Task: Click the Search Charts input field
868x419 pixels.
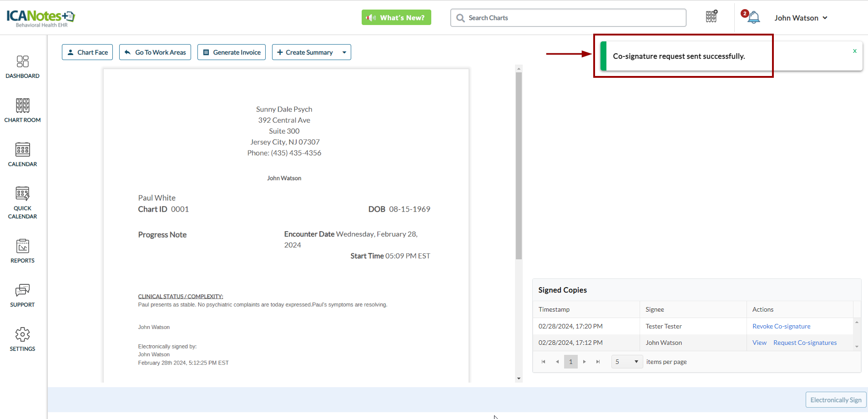Action: 568,18
